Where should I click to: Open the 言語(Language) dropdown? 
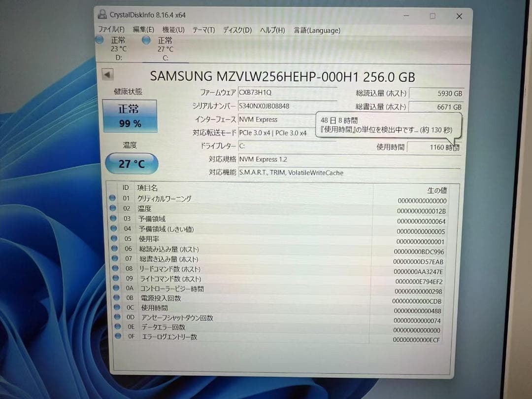tap(317, 30)
